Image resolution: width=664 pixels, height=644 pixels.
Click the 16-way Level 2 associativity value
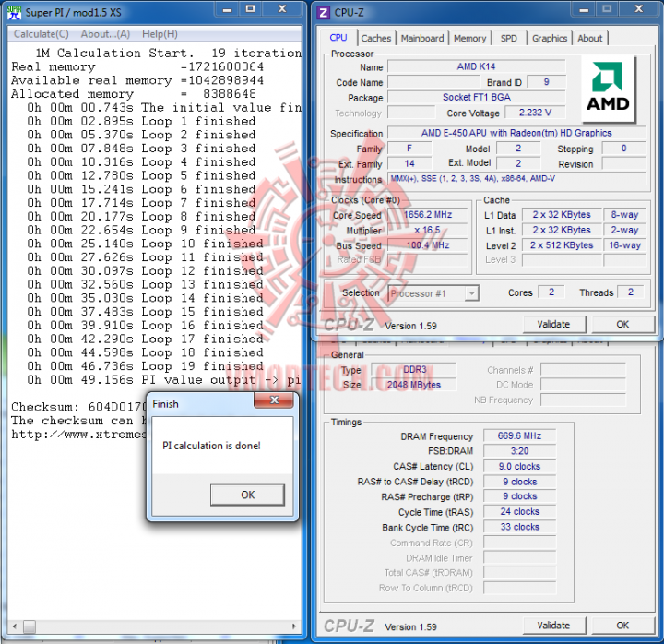point(624,244)
